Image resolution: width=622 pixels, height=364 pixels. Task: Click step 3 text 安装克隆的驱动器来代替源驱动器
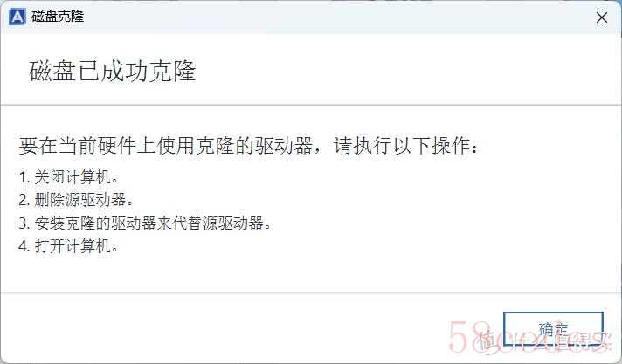point(149,223)
